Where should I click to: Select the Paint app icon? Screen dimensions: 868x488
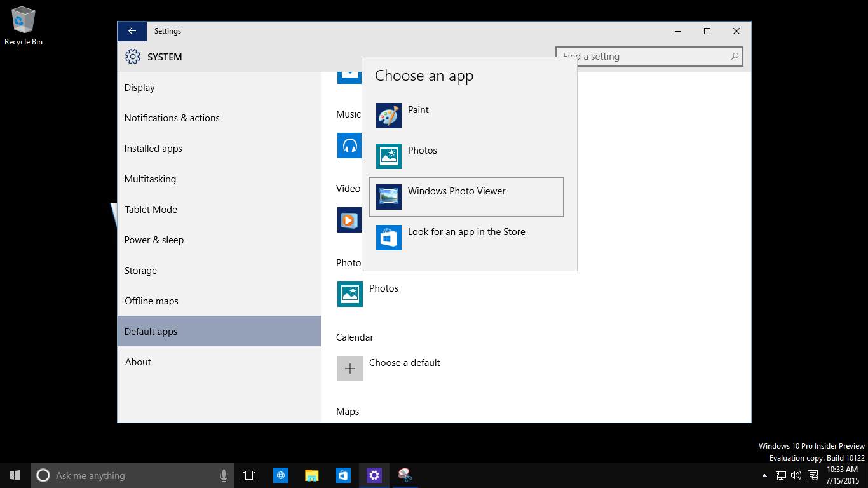click(x=389, y=116)
